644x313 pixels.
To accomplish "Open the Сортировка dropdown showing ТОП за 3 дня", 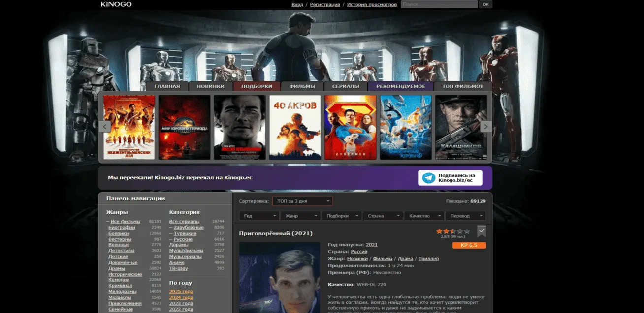I will 302,201.
